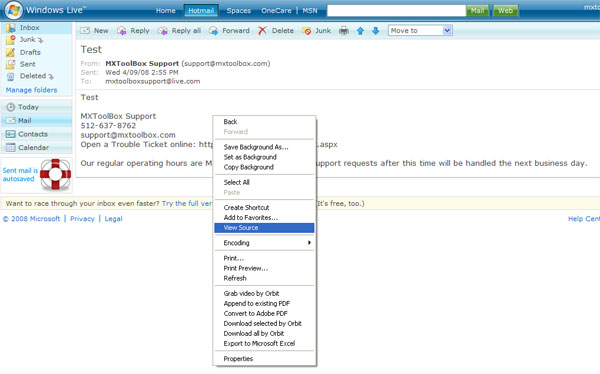Click the Sent folder label in sidebar
This screenshot has height=374, width=600.
point(28,64)
